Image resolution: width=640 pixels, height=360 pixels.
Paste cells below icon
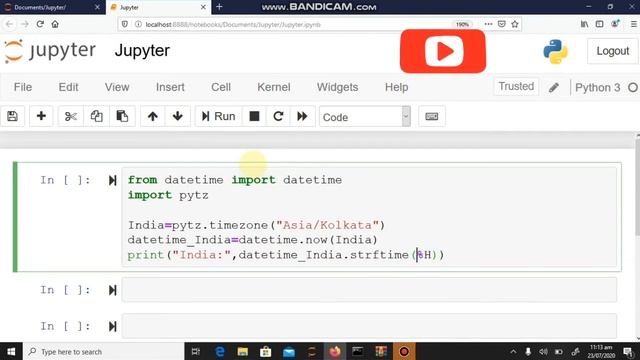tap(122, 116)
